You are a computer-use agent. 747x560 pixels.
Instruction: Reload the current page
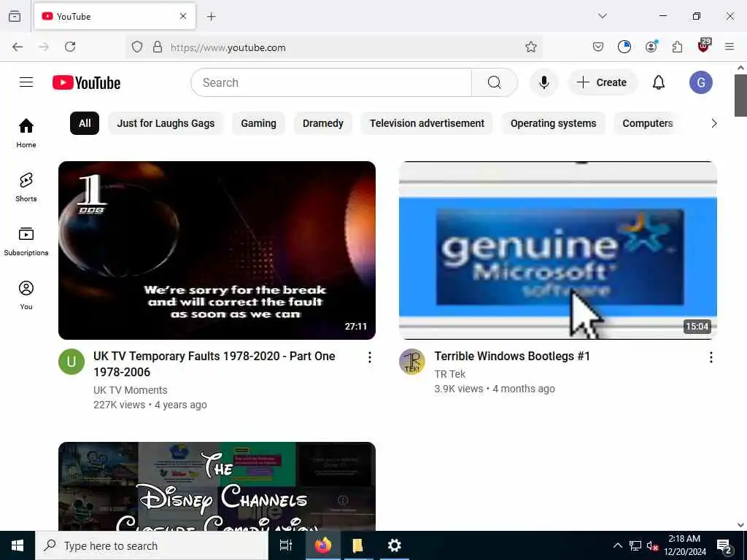(70, 47)
